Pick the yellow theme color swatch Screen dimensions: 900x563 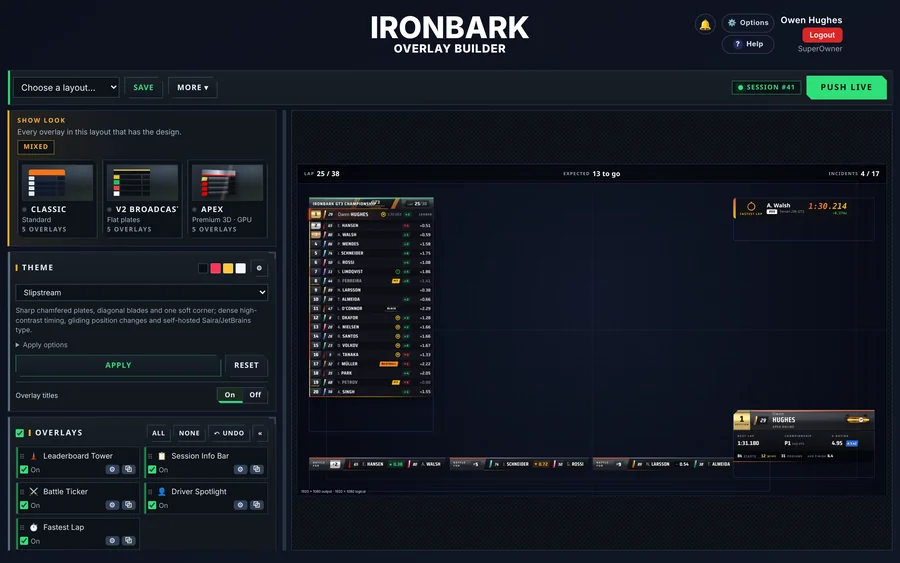(228, 268)
